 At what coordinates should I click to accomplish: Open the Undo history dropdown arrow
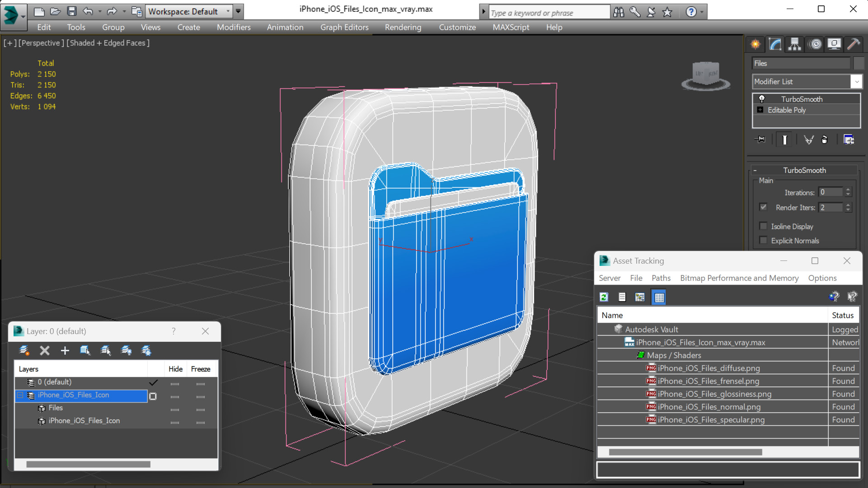click(x=99, y=11)
